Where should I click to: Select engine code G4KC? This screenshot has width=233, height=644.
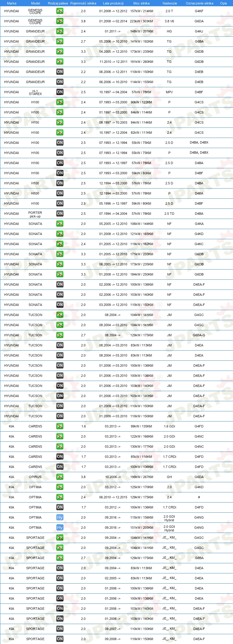(x=199, y=244)
